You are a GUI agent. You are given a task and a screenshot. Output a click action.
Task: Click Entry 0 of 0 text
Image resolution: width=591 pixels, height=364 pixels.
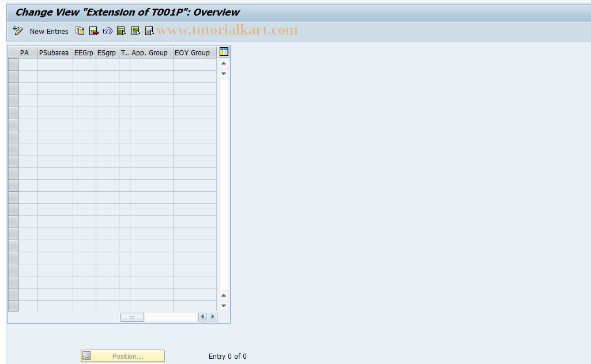click(x=228, y=356)
